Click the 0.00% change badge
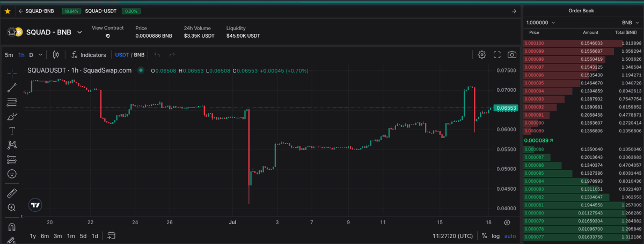 (x=130, y=11)
